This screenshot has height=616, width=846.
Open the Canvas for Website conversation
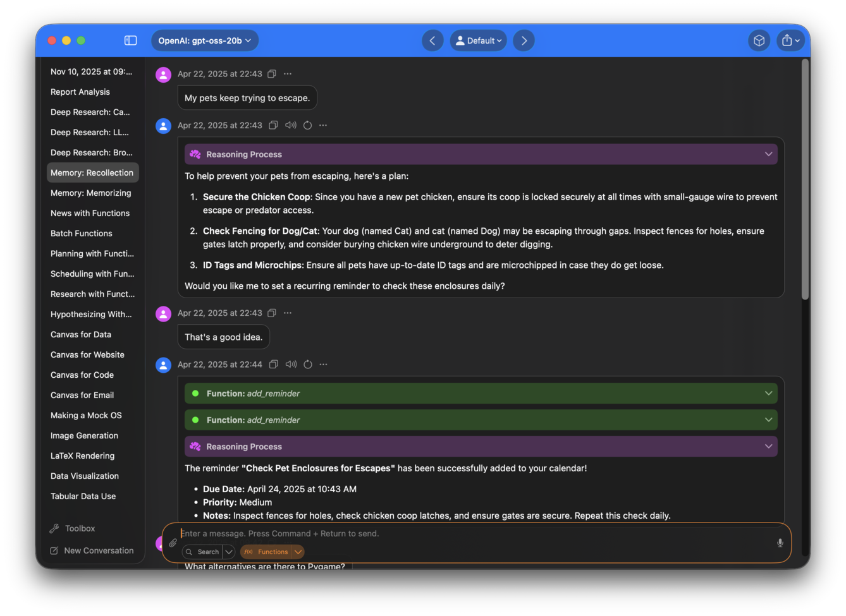pyautogui.click(x=87, y=354)
